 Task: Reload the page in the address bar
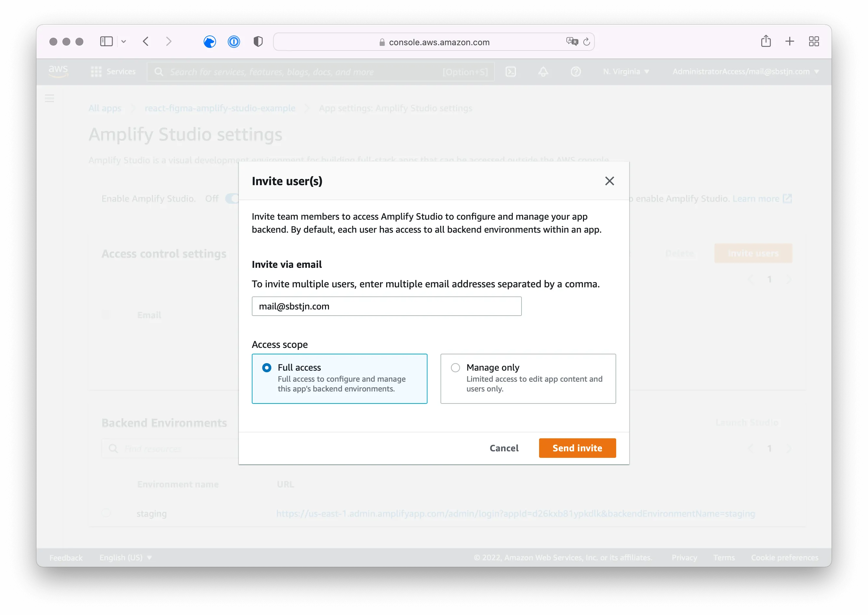[x=587, y=42]
